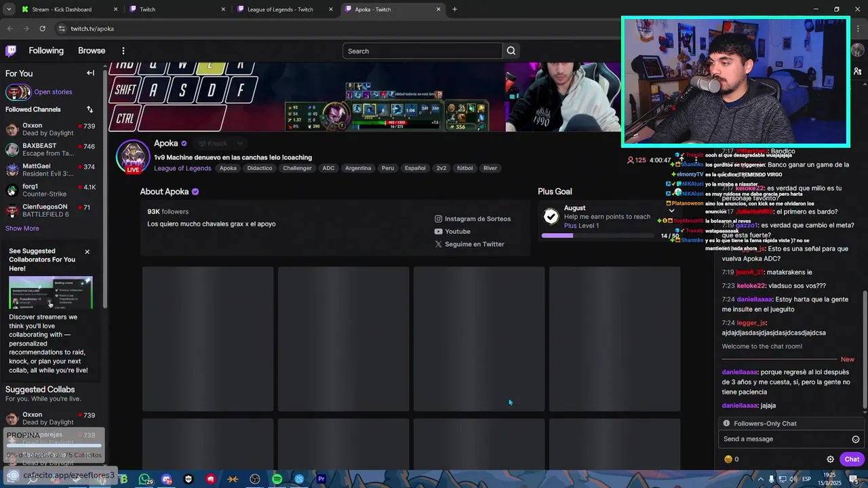868x488 pixels.
Task: Open followed channel Oxxon
Action: click(x=51, y=129)
